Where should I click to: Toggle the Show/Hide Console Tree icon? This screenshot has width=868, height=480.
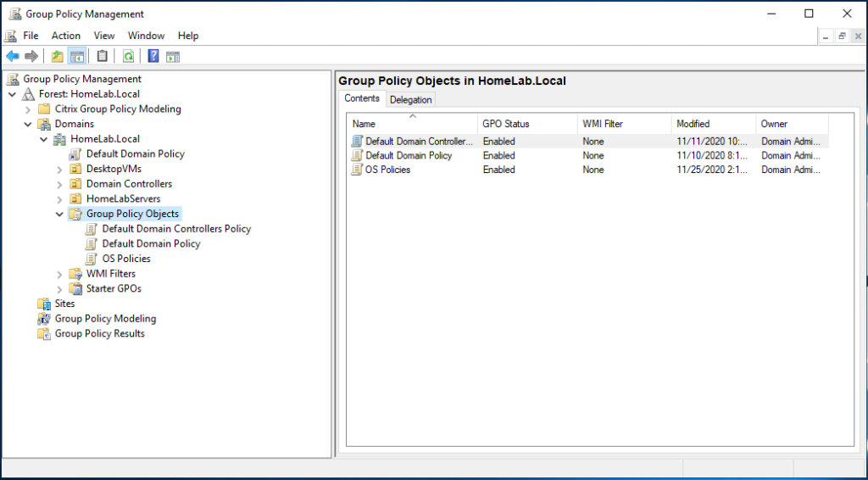pos(76,56)
